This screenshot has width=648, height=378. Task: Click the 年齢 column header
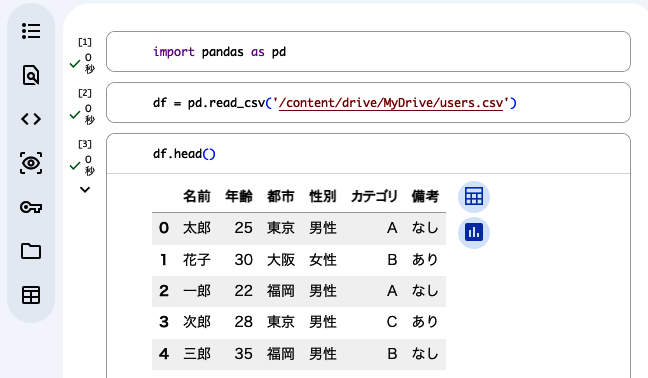(239, 196)
